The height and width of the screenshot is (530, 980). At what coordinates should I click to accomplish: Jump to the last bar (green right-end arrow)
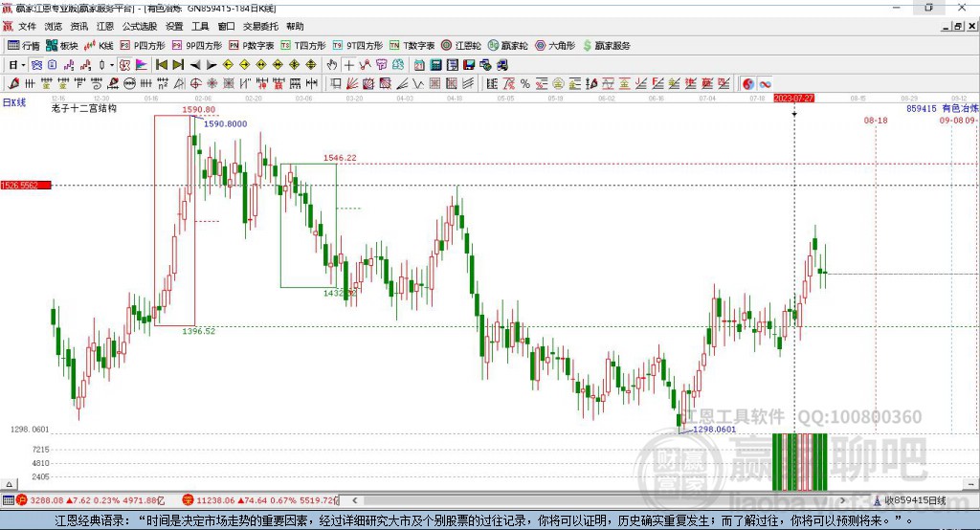tap(178, 65)
